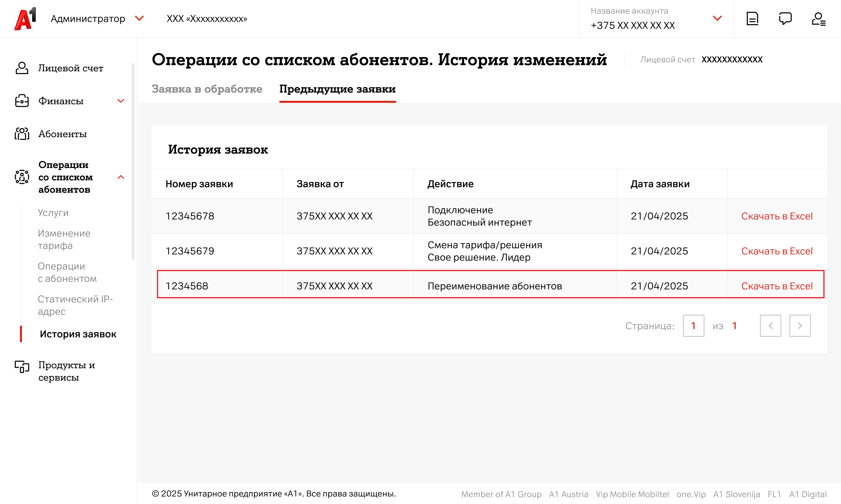Download request 12345678 in Excel
The height and width of the screenshot is (504, 841).
point(777,216)
